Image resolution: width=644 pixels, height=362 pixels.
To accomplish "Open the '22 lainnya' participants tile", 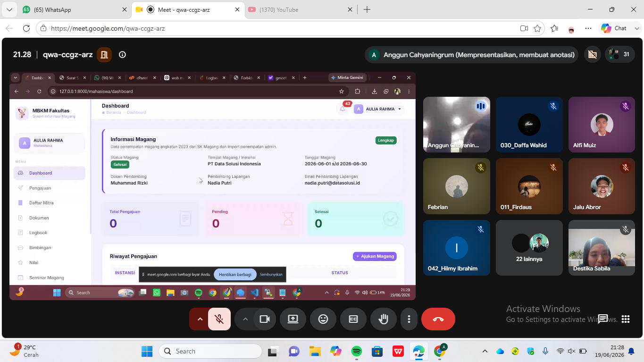I will (529, 248).
